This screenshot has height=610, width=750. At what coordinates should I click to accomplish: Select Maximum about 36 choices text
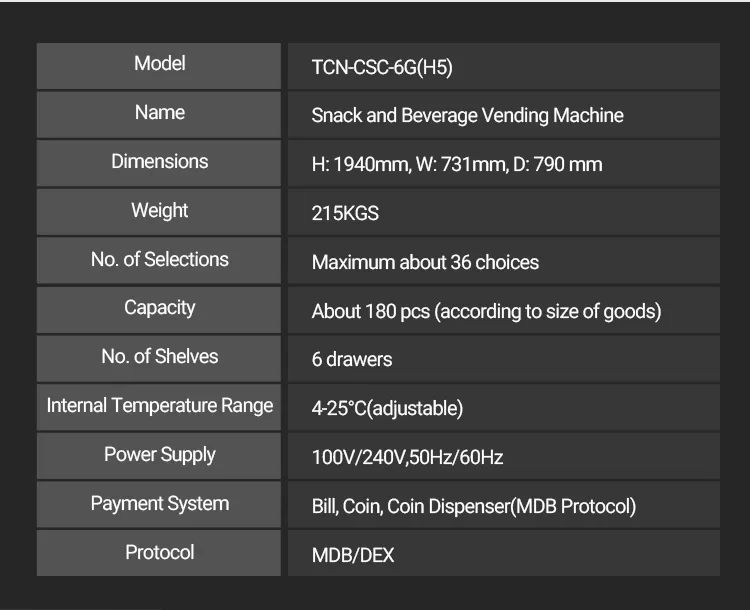tap(425, 263)
